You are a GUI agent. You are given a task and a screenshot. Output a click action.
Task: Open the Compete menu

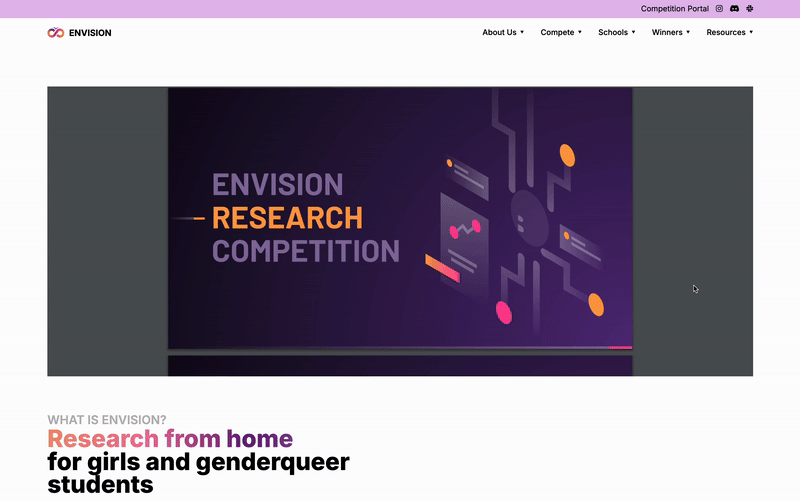[x=557, y=32]
